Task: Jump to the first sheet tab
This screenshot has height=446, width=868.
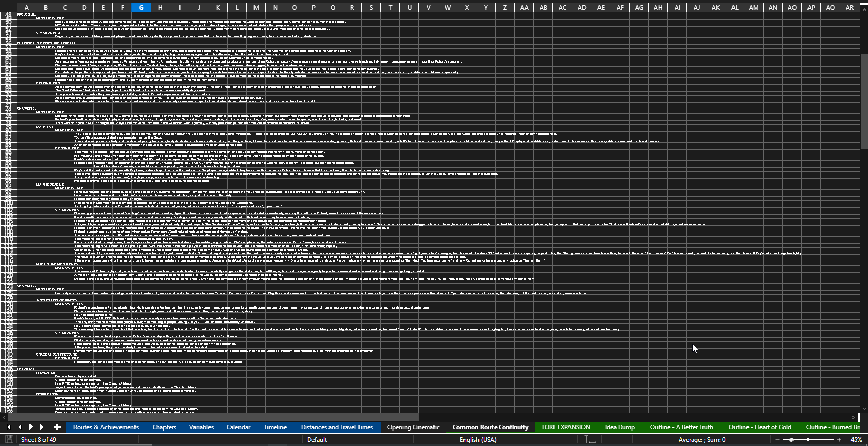Action: [x=8, y=427]
